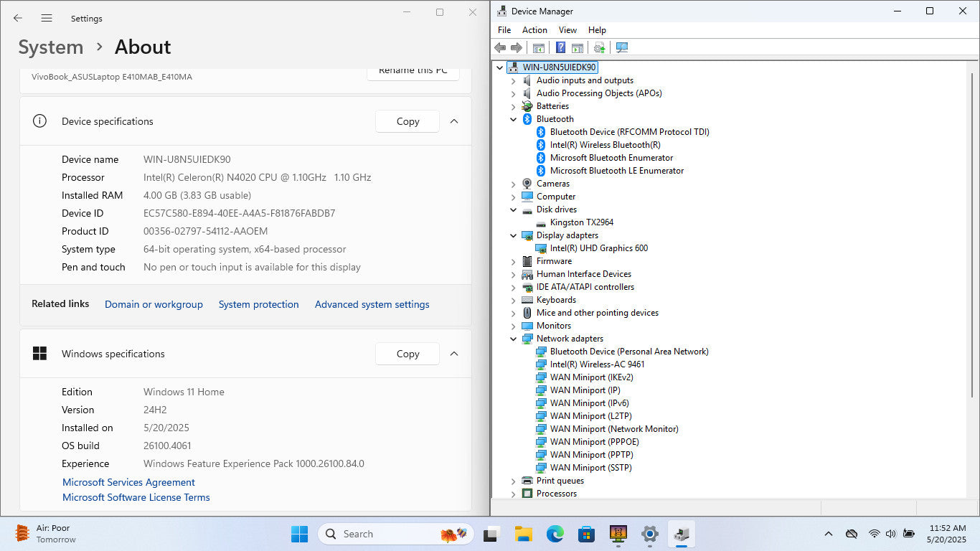Click the Update device driver toolbar icon

point(600,48)
